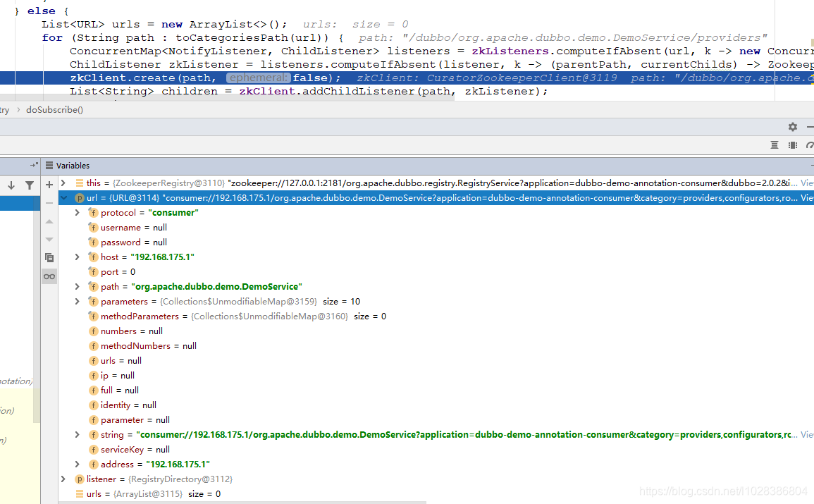Click zkListeners field reference in code

click(510, 51)
